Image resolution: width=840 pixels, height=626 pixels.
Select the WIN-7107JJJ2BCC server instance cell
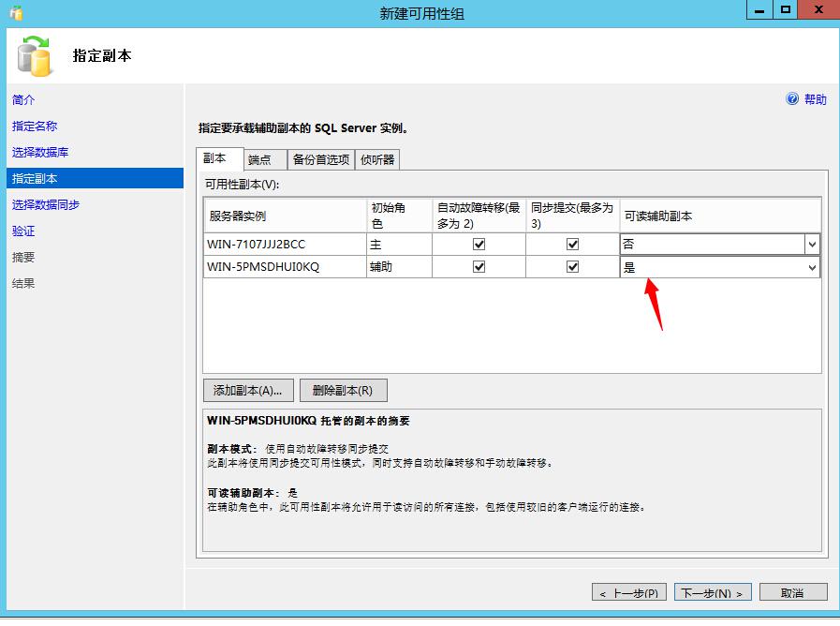tap(285, 245)
